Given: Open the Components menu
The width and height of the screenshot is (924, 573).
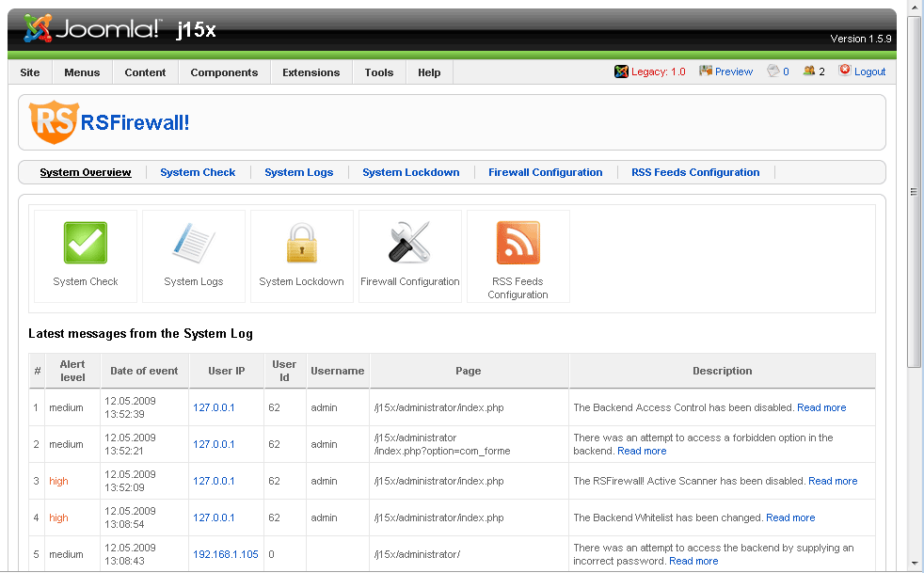Looking at the screenshot, I should point(224,72).
